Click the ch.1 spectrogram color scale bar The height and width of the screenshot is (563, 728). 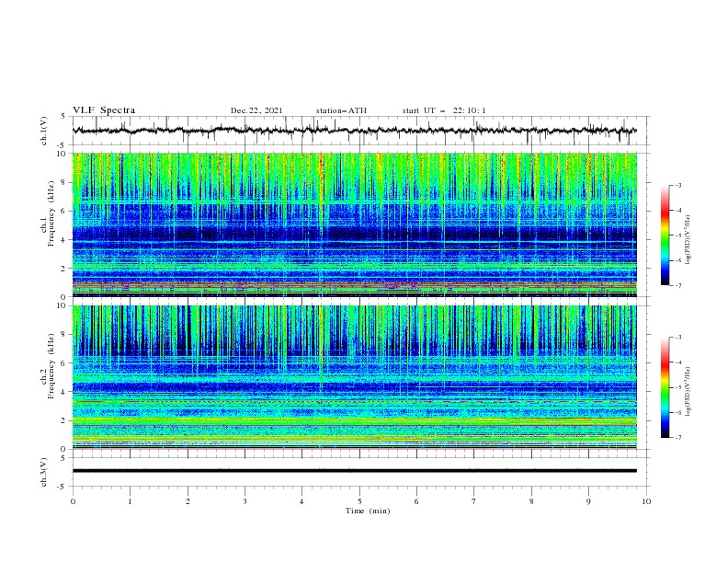pyautogui.click(x=665, y=236)
